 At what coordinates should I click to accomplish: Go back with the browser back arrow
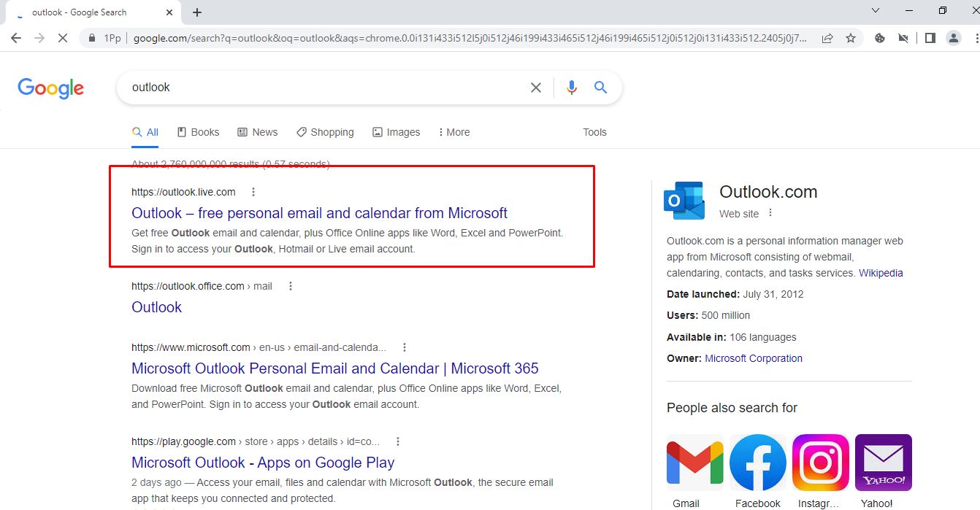pos(16,38)
